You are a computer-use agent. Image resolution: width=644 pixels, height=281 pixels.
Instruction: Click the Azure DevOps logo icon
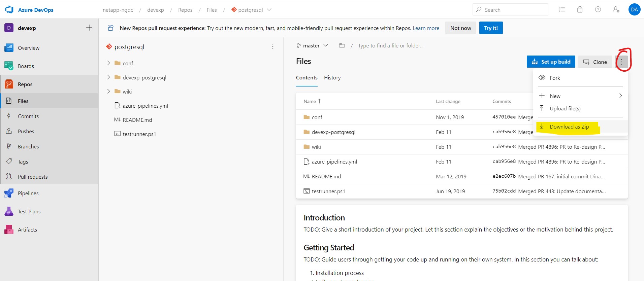pyautogui.click(x=9, y=10)
